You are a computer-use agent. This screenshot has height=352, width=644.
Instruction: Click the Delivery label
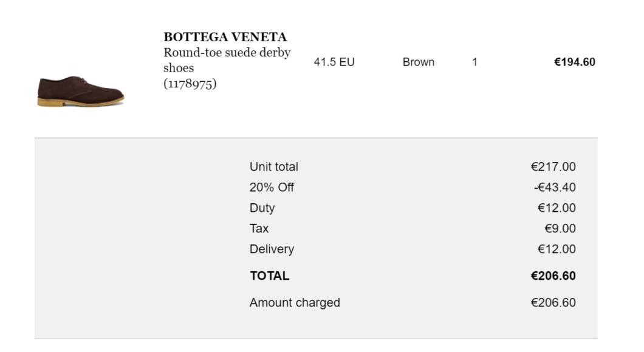pos(272,249)
